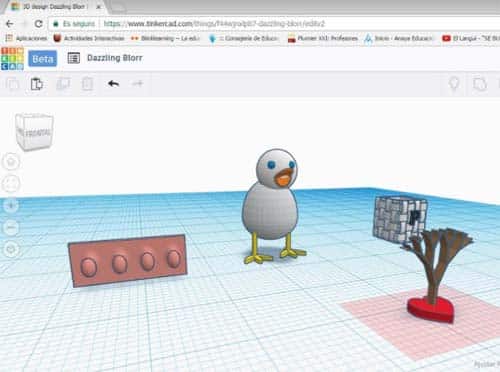This screenshot has width=500, height=372.
Task: Click the Zoom in plus button
Action: click(11, 206)
